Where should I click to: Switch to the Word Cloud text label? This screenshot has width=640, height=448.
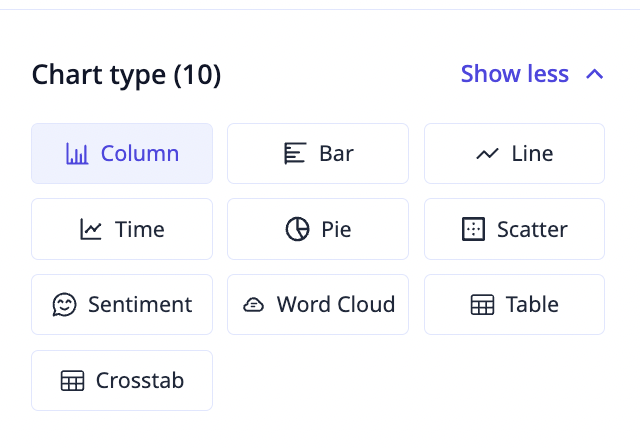click(x=336, y=304)
